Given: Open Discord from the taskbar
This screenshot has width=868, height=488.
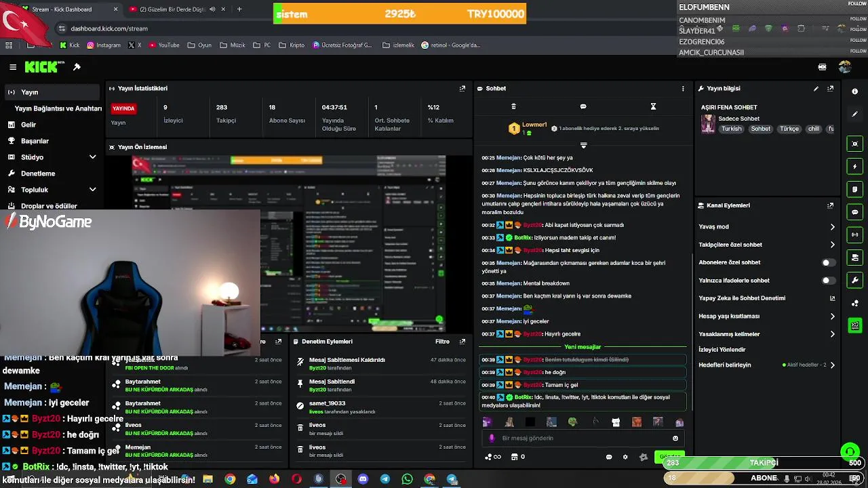Looking at the screenshot, I should click(363, 479).
